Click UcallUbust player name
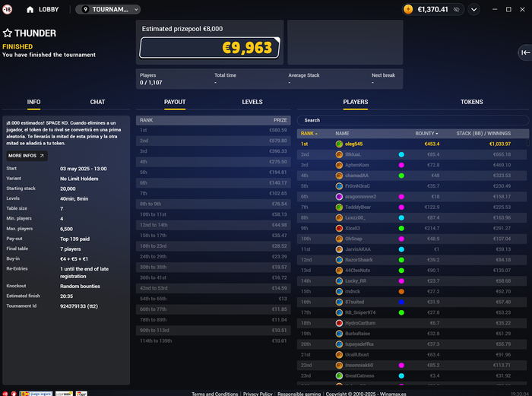 [356, 355]
